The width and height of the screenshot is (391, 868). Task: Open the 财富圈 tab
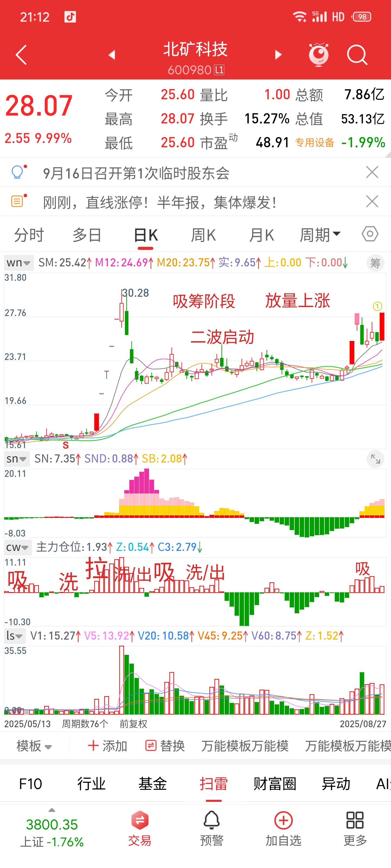click(275, 784)
